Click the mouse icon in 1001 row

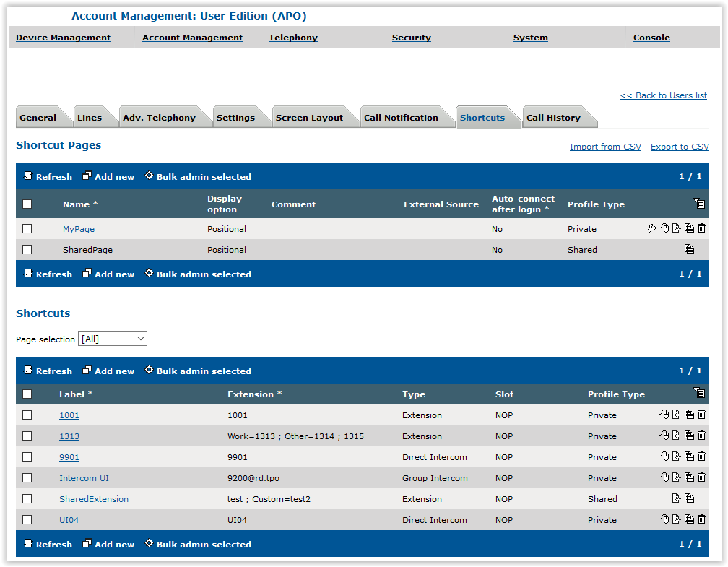pos(664,414)
